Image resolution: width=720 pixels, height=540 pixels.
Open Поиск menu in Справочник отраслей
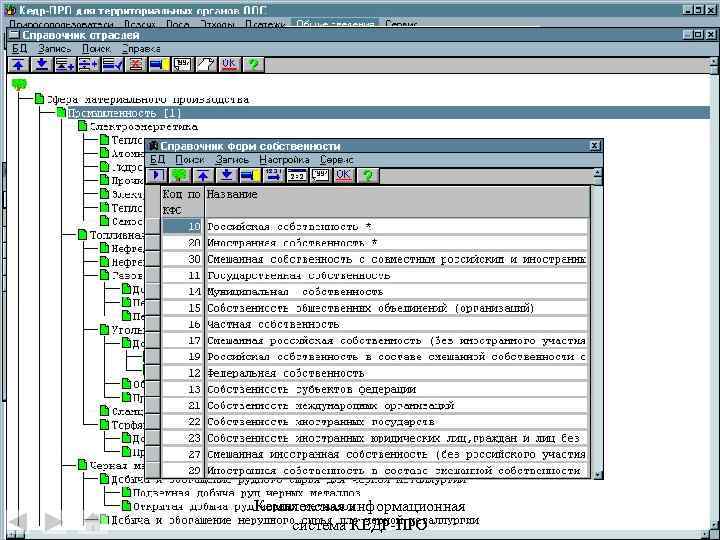click(x=96, y=49)
